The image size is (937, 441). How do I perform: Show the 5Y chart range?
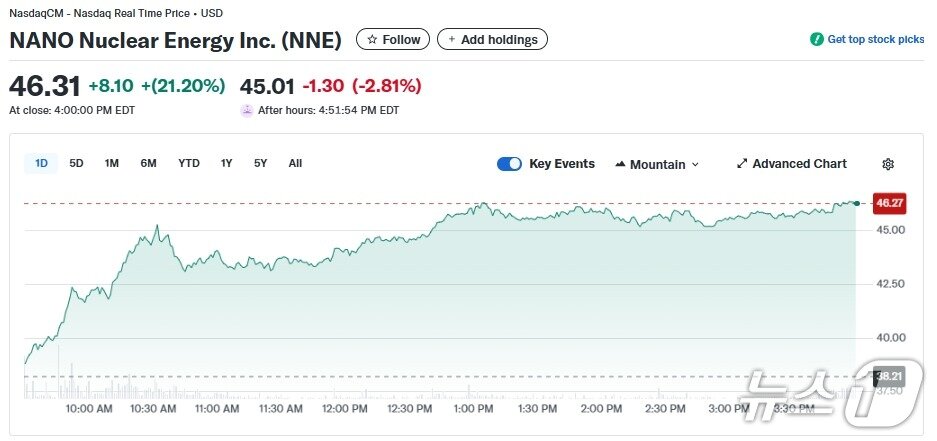click(x=260, y=163)
